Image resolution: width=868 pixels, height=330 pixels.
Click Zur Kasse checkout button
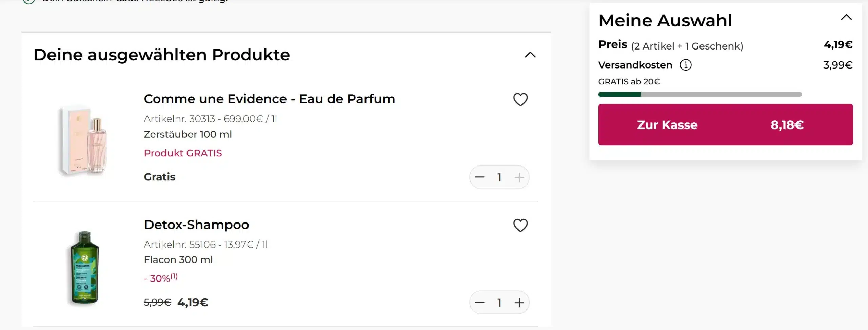(725, 125)
